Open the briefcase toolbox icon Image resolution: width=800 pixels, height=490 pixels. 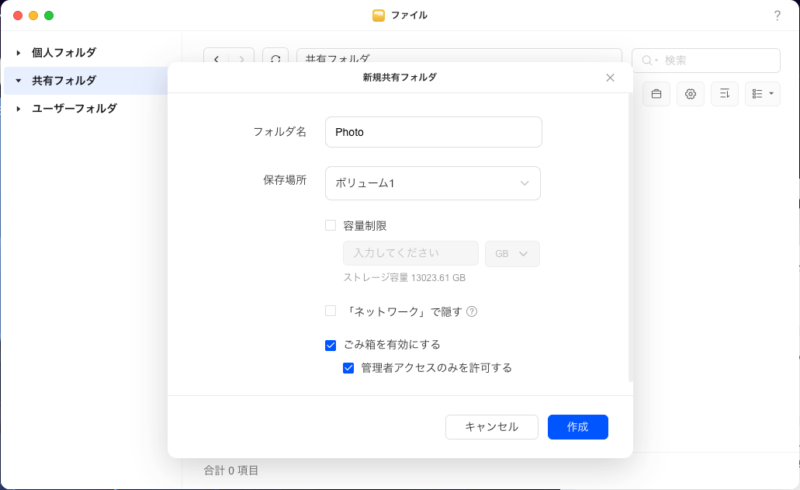(x=656, y=94)
